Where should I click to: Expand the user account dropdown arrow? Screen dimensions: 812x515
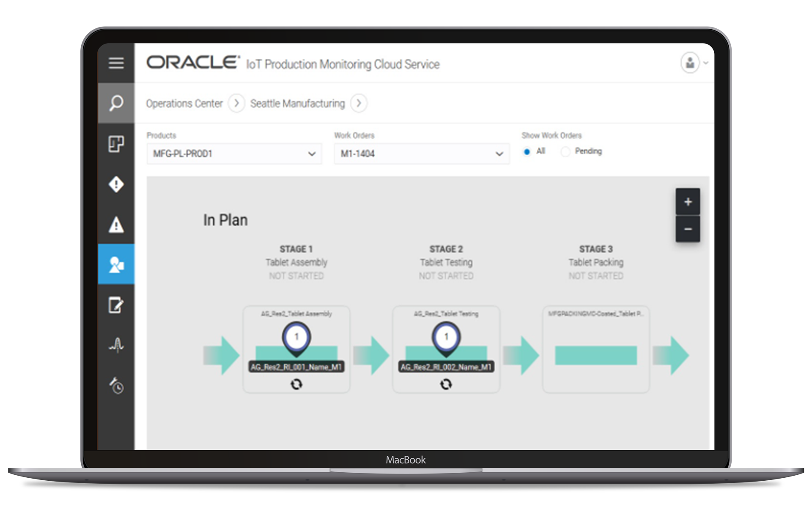[x=706, y=63]
